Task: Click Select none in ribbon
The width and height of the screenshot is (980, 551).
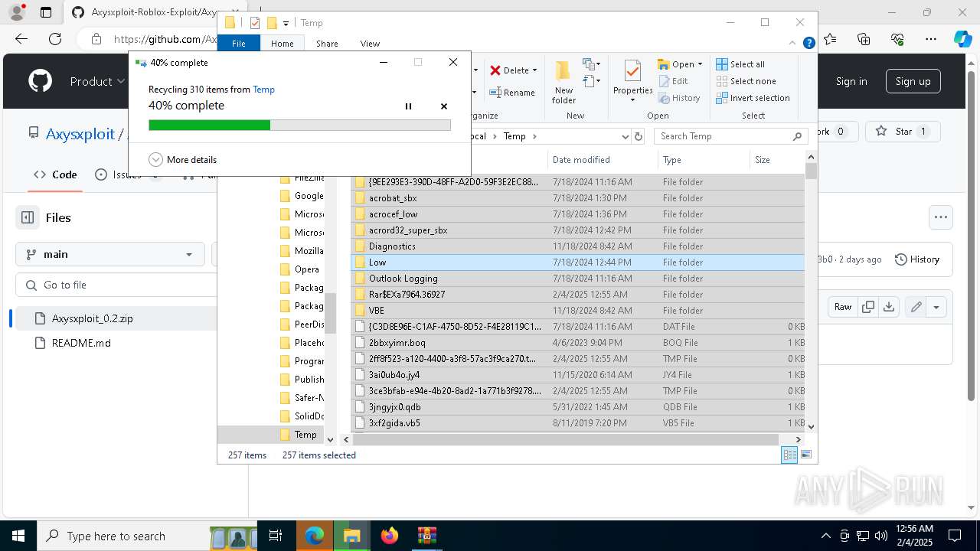Action: point(746,81)
